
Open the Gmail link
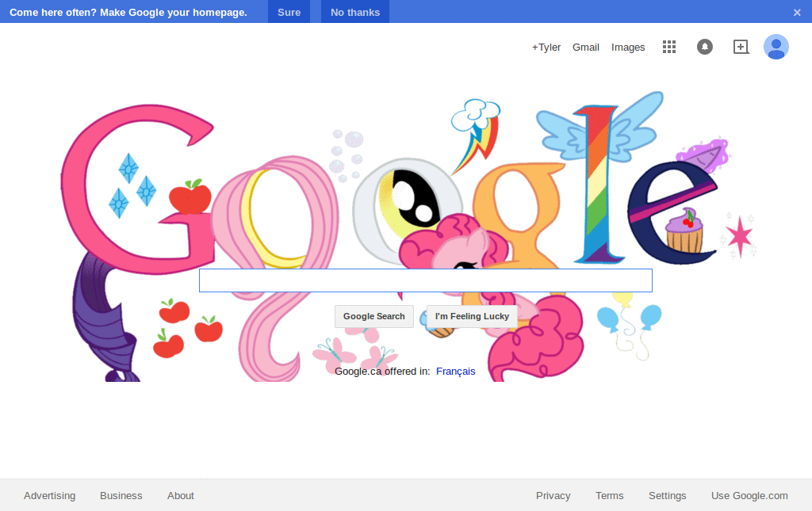coord(586,47)
